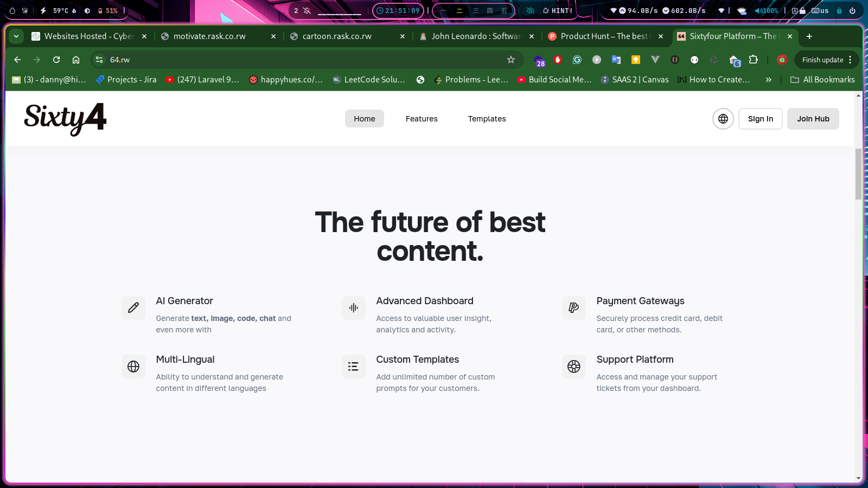
Task: Click the Advanced Dashboard waveform icon
Action: [354, 308]
